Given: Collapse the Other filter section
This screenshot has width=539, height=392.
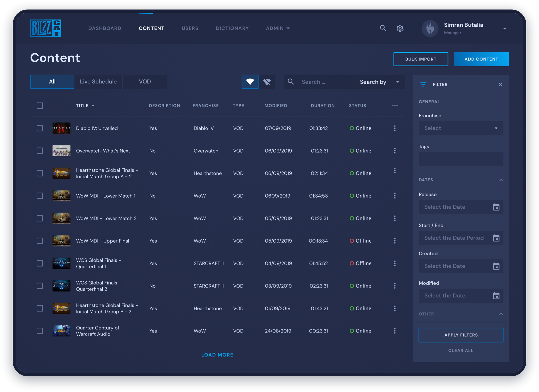Looking at the screenshot, I should point(501,314).
